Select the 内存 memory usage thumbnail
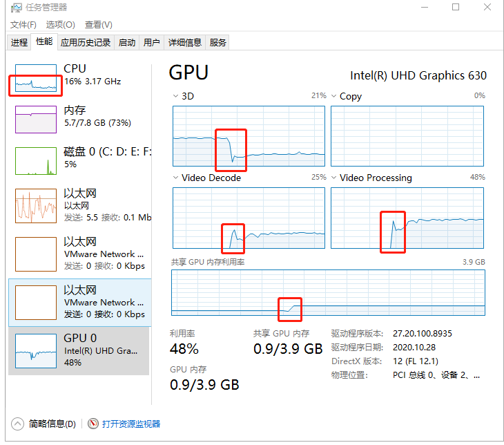Screen dimensions: 504x445 click(x=35, y=120)
